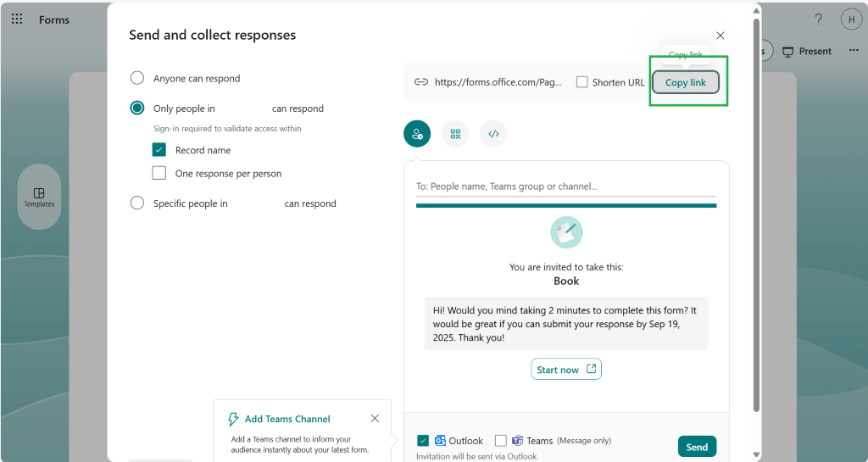The height and width of the screenshot is (462, 868).
Task: Dismiss the Add Teams Channel tip
Action: (x=375, y=418)
